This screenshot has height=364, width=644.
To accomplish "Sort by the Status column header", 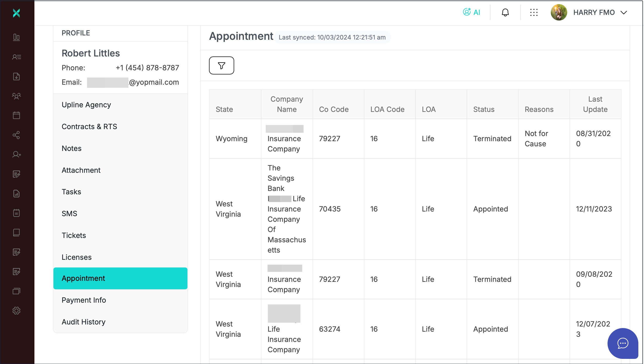I will (x=484, y=109).
